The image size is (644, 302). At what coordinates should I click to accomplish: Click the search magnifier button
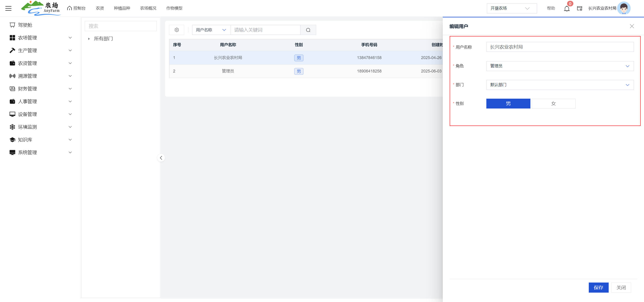(x=308, y=30)
